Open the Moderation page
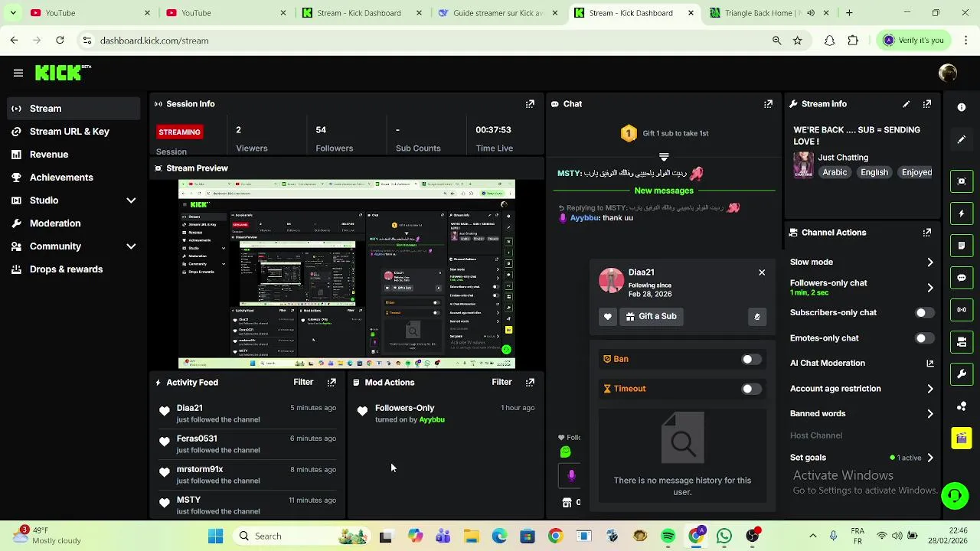The image size is (980, 551). [x=73, y=223]
